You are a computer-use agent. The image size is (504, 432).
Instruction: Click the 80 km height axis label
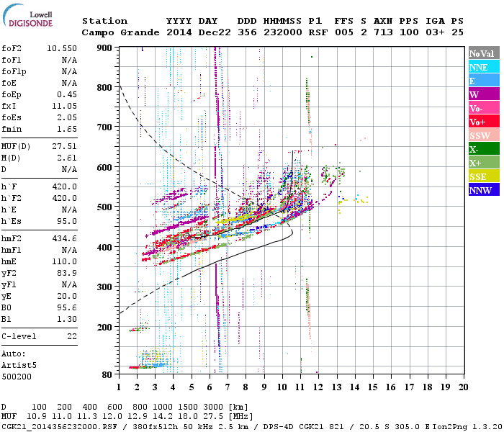(107, 374)
